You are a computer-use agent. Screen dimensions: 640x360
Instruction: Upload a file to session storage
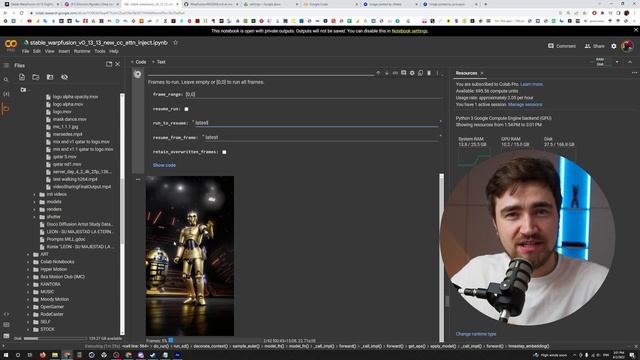(22, 77)
